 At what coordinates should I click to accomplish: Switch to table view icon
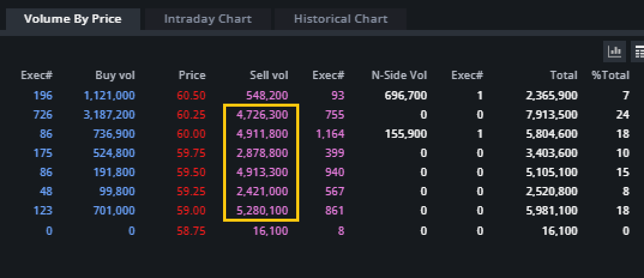pos(639,52)
